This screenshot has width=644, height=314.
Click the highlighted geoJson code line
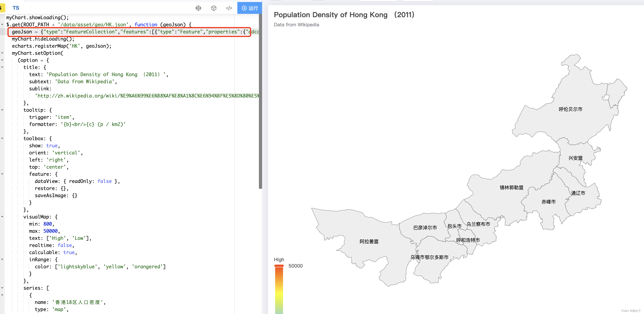point(129,32)
